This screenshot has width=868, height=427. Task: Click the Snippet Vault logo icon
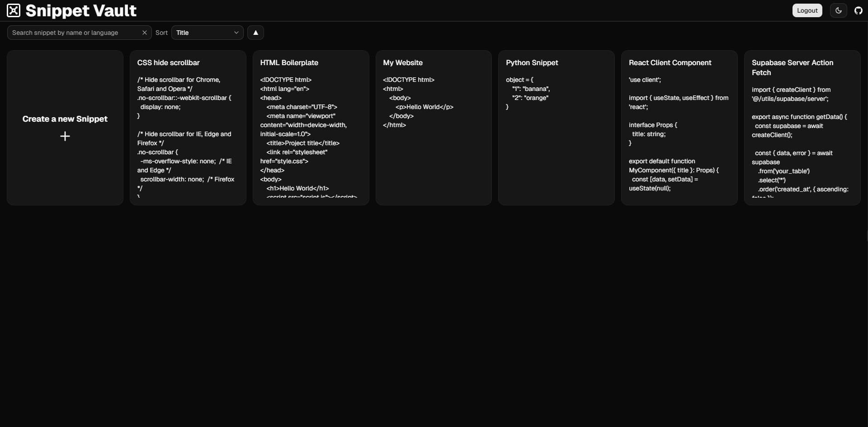[x=14, y=10]
